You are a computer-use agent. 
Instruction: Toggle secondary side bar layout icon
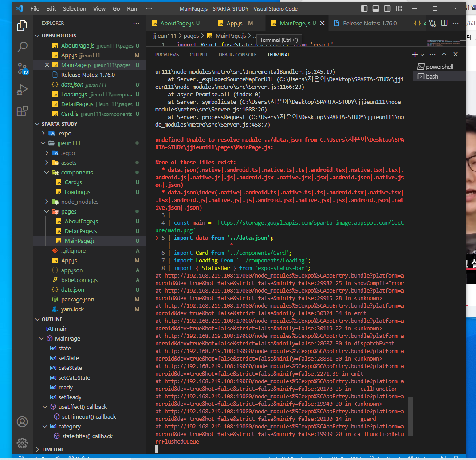click(x=387, y=8)
